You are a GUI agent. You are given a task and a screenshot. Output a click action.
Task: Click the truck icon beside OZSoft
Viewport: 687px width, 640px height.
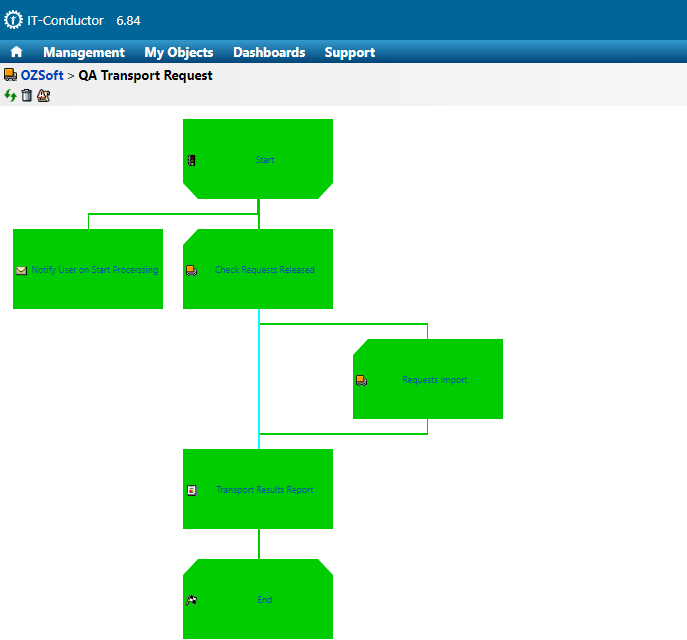pos(10,75)
